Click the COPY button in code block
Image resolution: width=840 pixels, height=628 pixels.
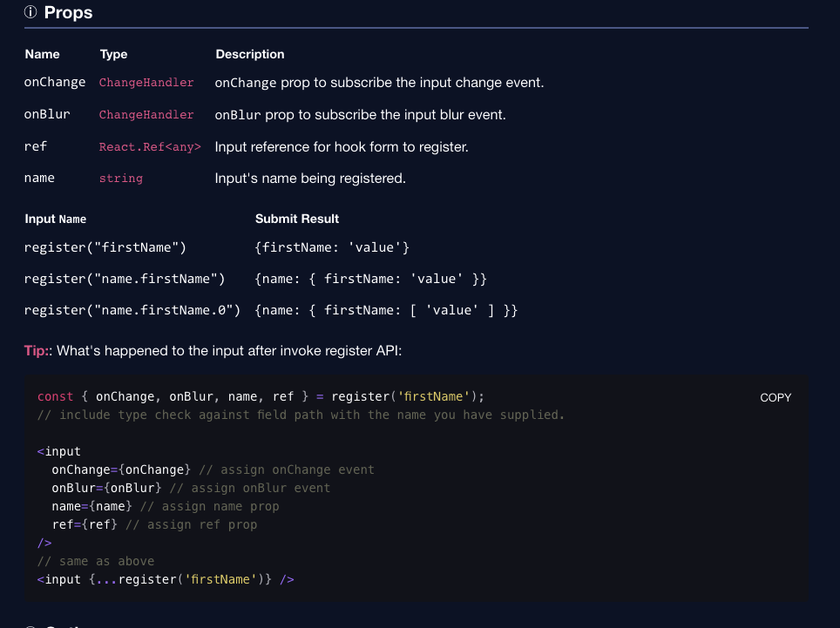tap(776, 397)
